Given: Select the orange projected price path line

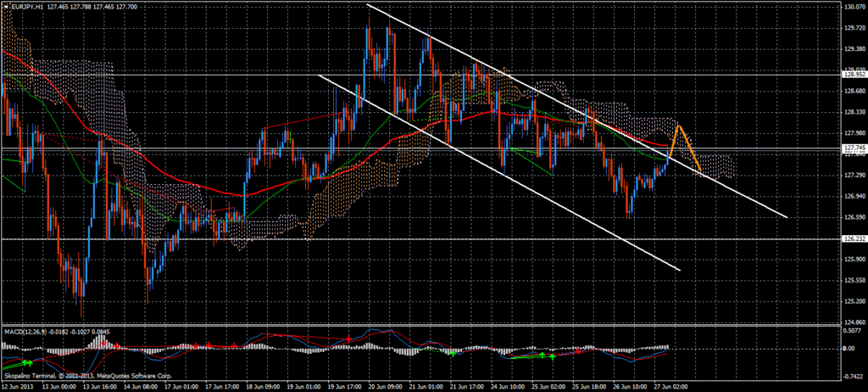Looking at the screenshot, I should [688, 148].
